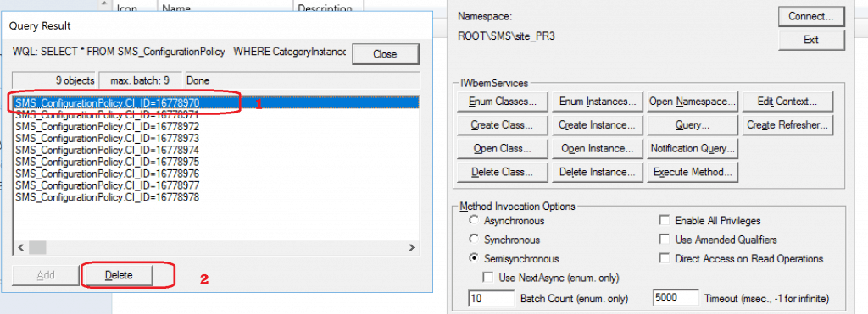Select row SMS_ConfigurationPolicy.CI_ID=16778973
The height and width of the screenshot is (314, 868).
tap(216, 138)
